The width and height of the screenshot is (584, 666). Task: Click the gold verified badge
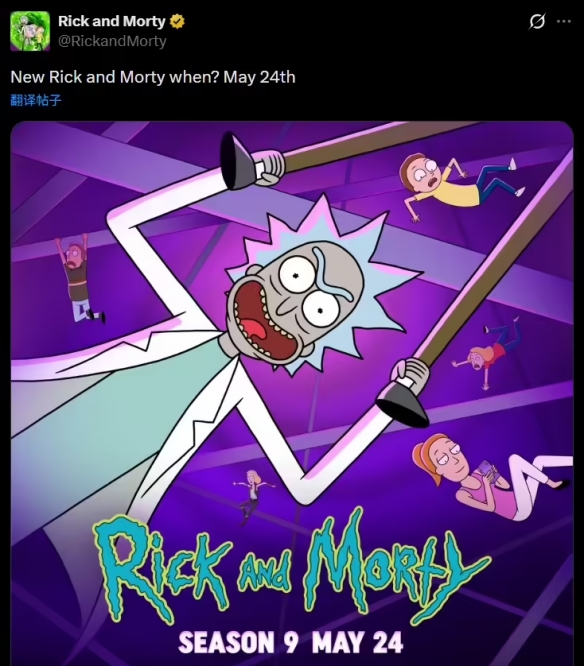point(177,21)
